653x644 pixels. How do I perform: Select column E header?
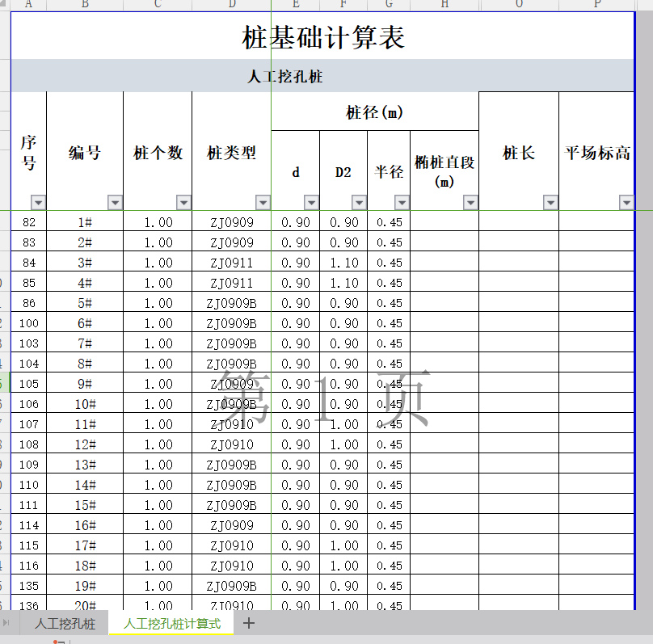click(x=295, y=5)
